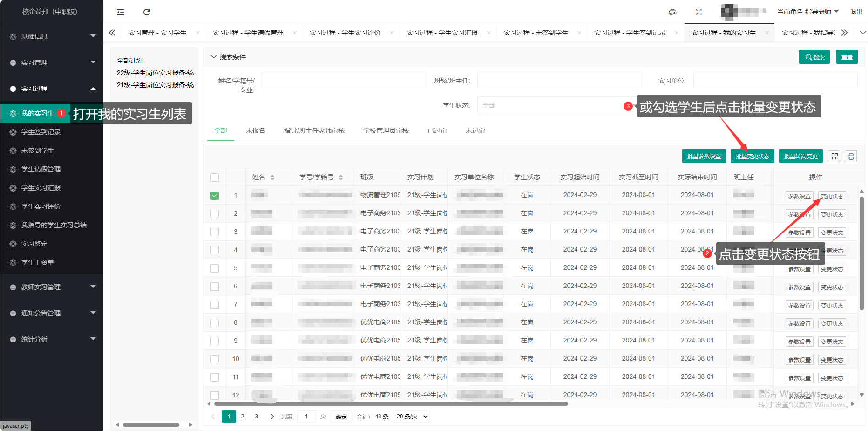
Task: Open the 当前角色 指导老师 role dropdown
Action: pyautogui.click(x=807, y=12)
